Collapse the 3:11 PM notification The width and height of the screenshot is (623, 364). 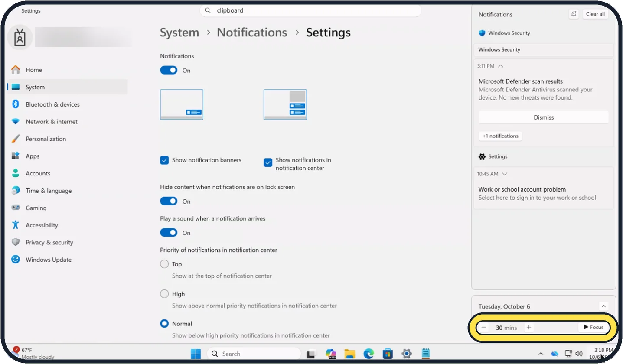pyautogui.click(x=501, y=66)
